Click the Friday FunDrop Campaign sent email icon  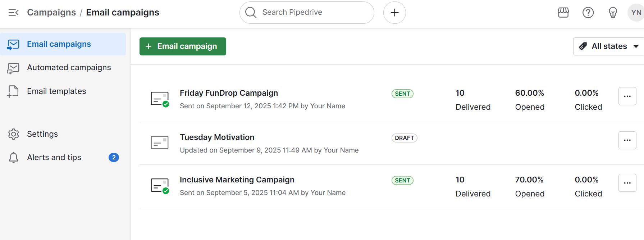160,99
